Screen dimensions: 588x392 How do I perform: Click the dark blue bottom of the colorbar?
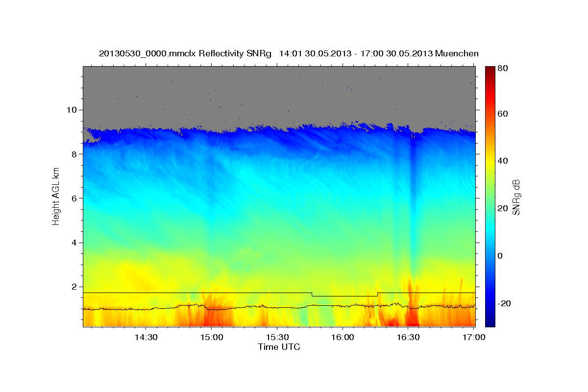point(490,321)
